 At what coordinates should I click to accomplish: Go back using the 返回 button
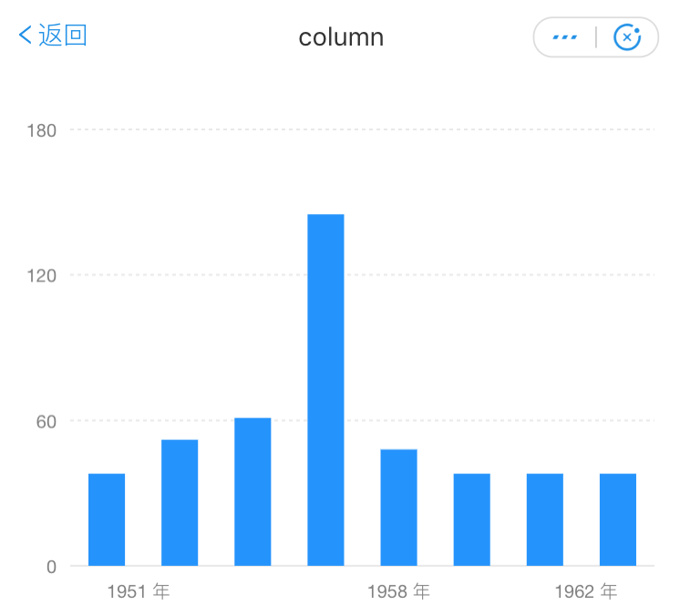pyautogui.click(x=53, y=36)
